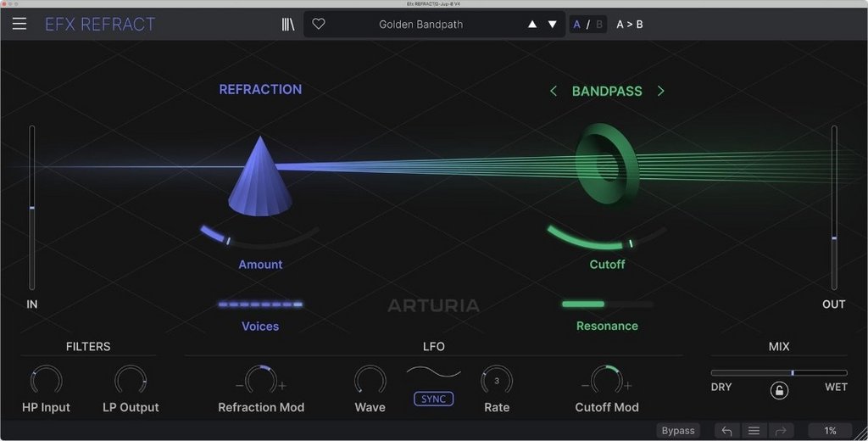The width and height of the screenshot is (868, 441).
Task: Undo with the left curved arrow
Action: [x=726, y=431]
